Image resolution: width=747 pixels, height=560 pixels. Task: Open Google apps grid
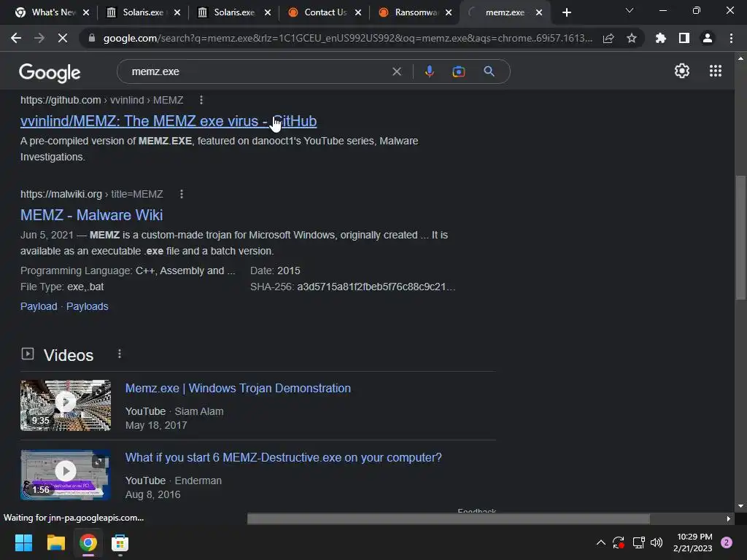[716, 71]
